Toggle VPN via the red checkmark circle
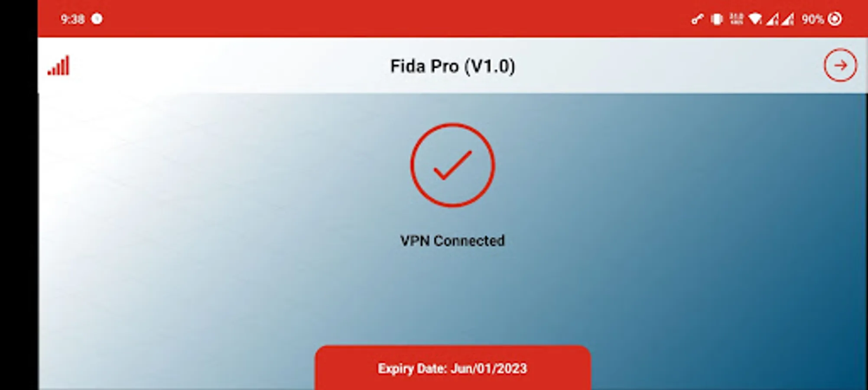Screen dimensions: 868x390 (x=452, y=165)
